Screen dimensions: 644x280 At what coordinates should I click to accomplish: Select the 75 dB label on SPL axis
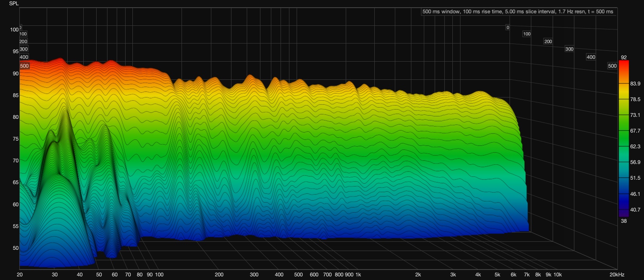[15, 139]
